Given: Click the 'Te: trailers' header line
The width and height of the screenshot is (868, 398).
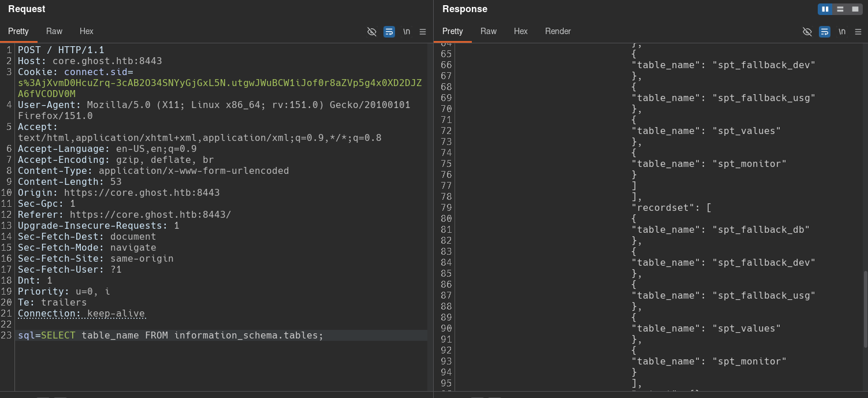Looking at the screenshot, I should pyautogui.click(x=53, y=302).
